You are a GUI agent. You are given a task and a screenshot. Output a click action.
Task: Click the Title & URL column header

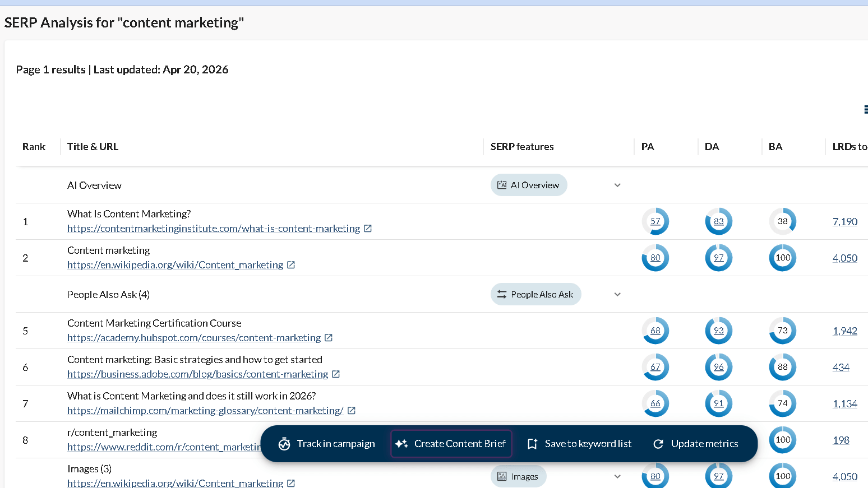[93, 146]
